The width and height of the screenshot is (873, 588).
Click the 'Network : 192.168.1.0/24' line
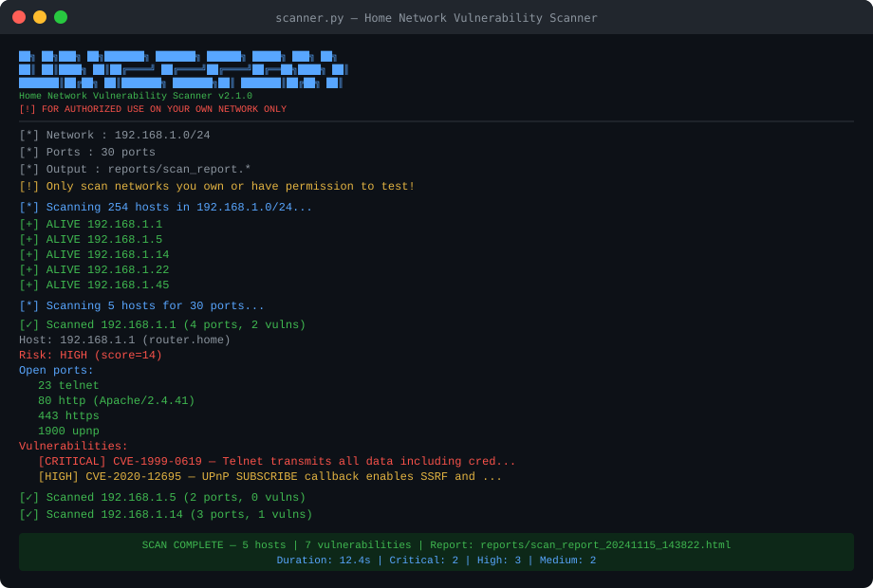[114, 136]
